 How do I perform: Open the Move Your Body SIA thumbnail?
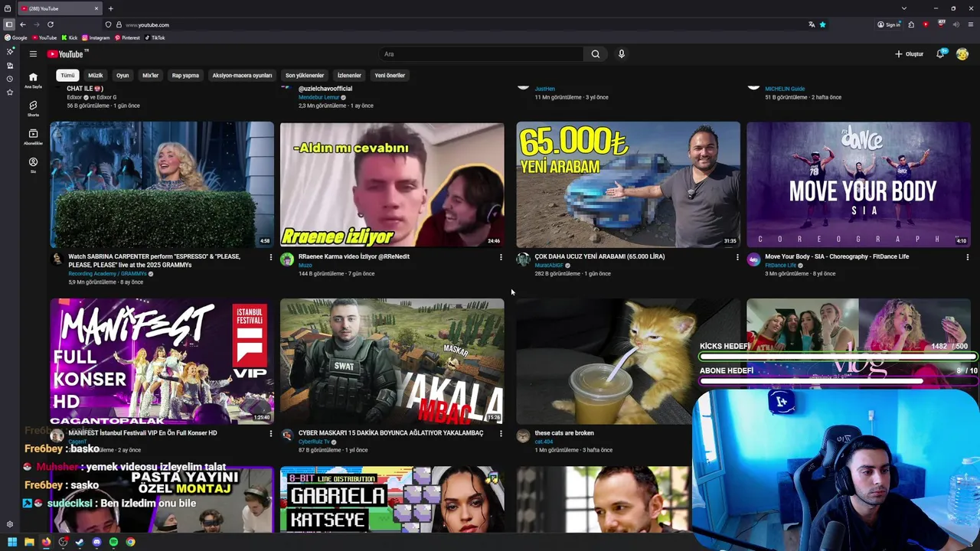click(858, 184)
